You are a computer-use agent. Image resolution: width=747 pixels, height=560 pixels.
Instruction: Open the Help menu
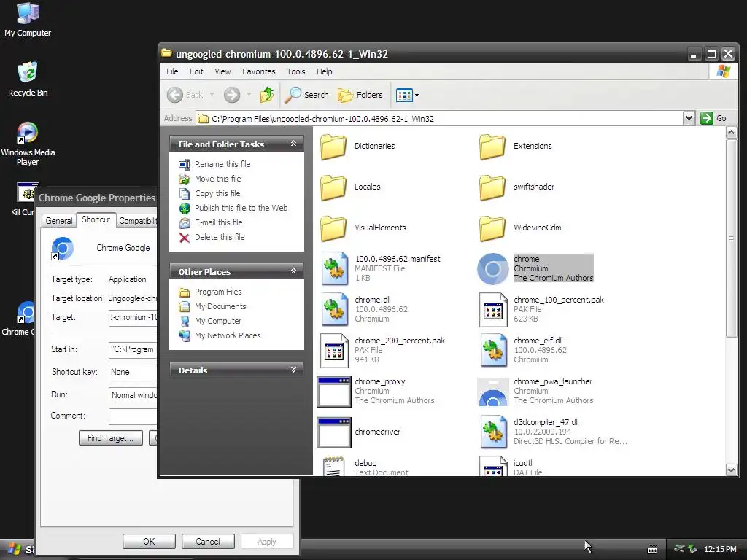point(325,71)
